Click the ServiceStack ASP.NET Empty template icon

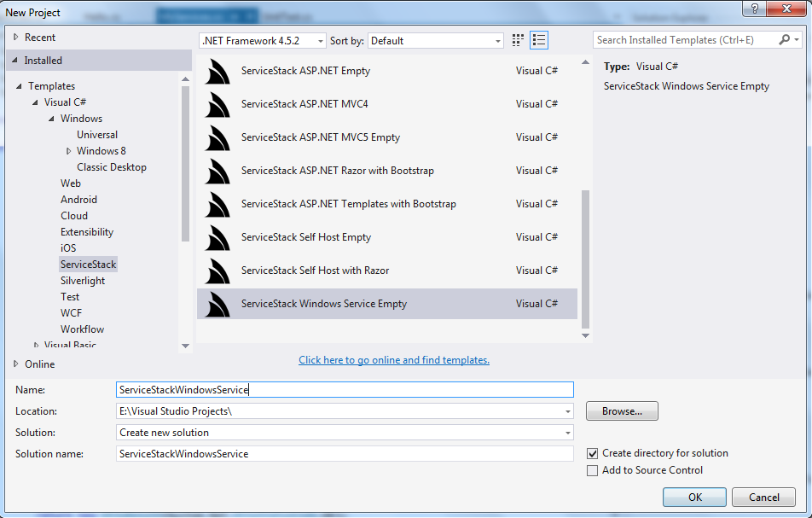[217, 72]
